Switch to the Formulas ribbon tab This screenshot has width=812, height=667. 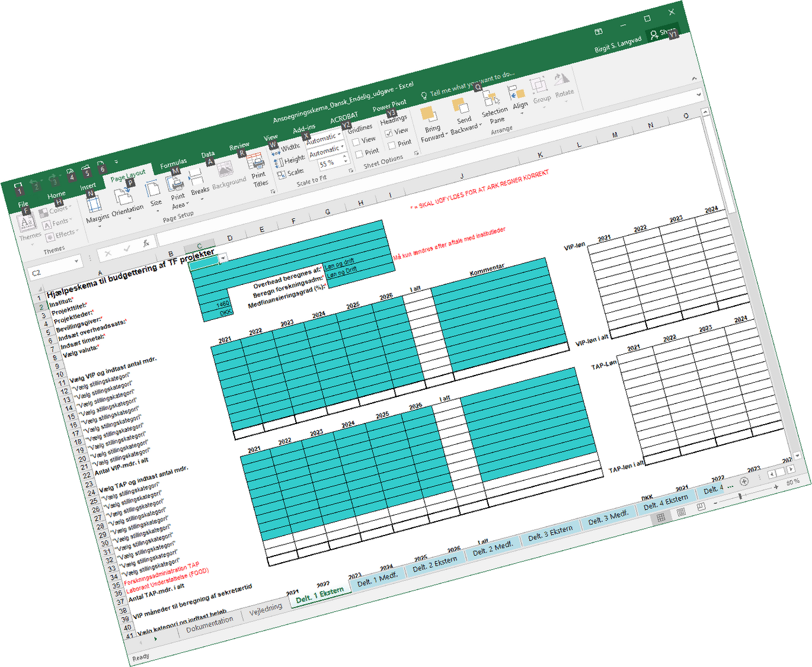[173, 163]
